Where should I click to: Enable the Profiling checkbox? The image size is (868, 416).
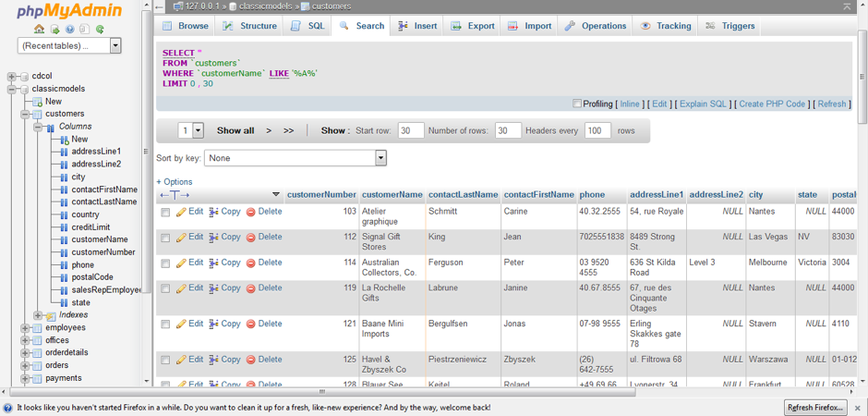pos(577,104)
